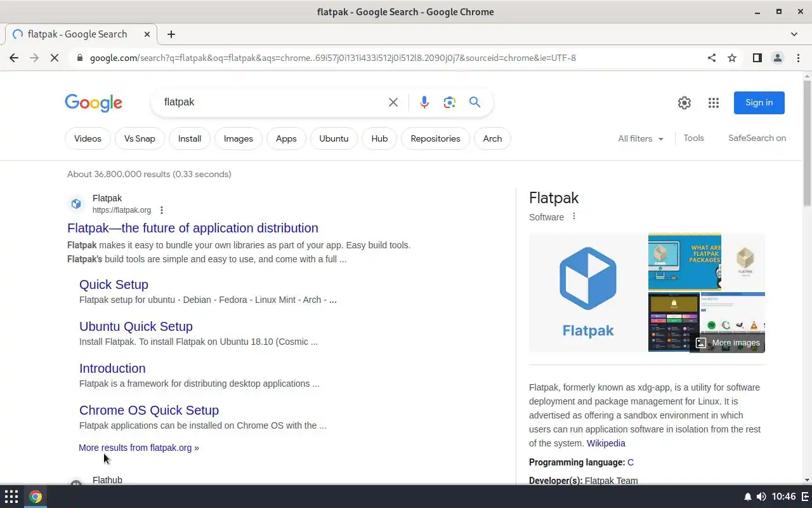This screenshot has height=508, width=812.
Task: Click the Sign in button
Action: tap(759, 103)
